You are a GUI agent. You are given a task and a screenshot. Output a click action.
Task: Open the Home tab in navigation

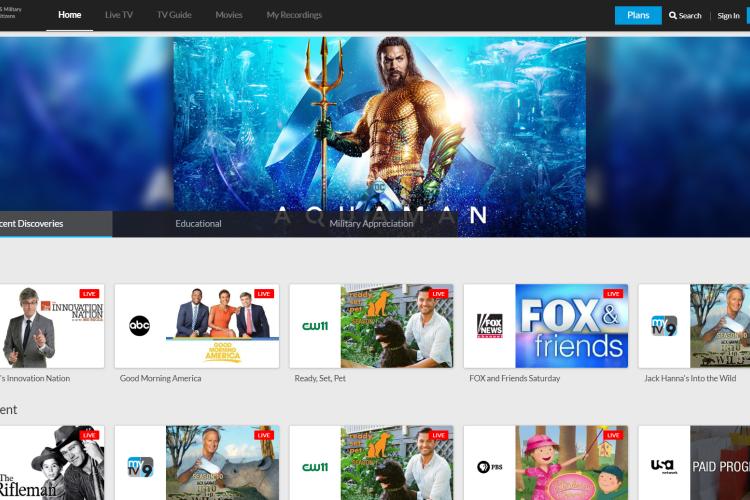69,15
